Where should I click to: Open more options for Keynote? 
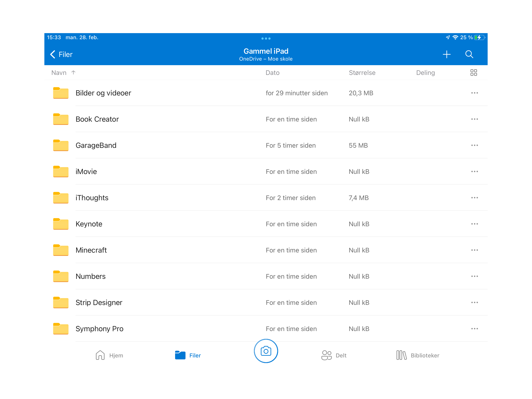click(474, 224)
